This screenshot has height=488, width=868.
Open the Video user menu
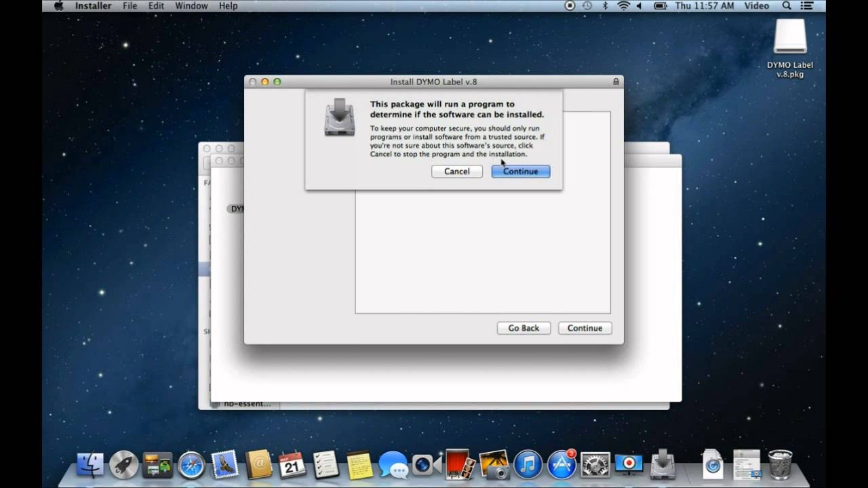(x=757, y=6)
